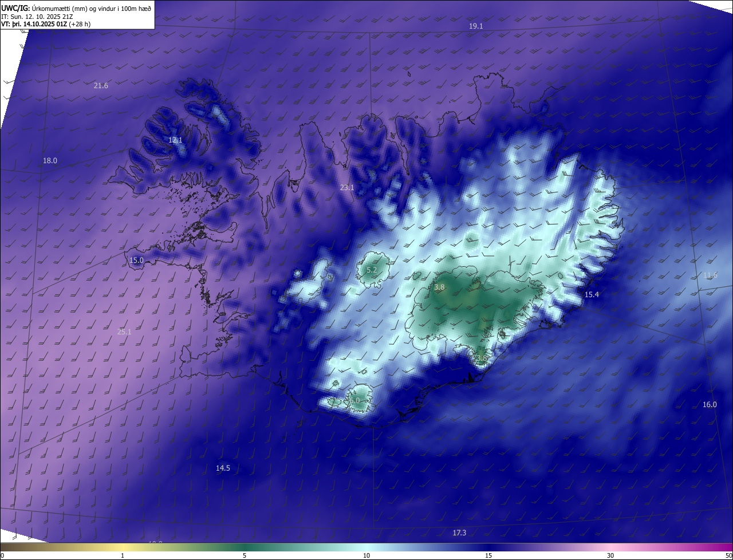Select the 15 tick label on color scale
Viewport: 733px width, 560px height.
tap(488, 555)
